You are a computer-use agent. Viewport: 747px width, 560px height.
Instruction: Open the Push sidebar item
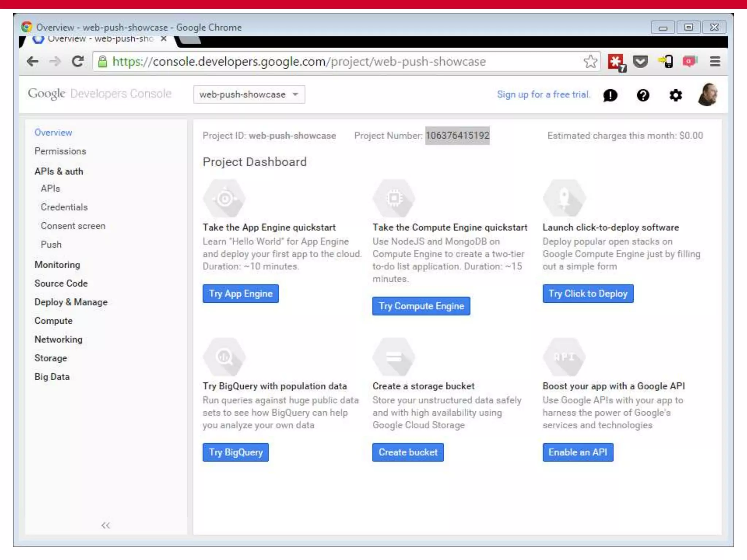(51, 244)
